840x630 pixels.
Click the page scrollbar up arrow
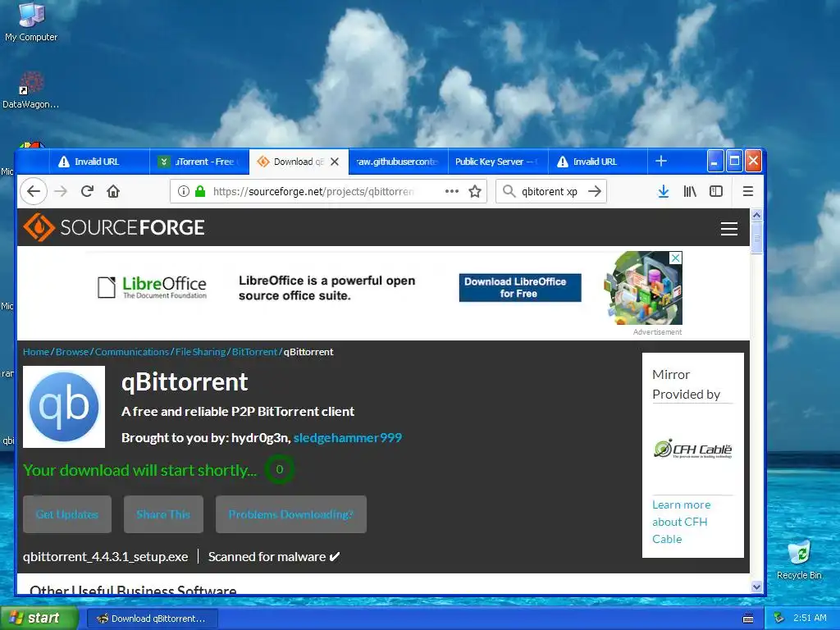pyautogui.click(x=756, y=215)
